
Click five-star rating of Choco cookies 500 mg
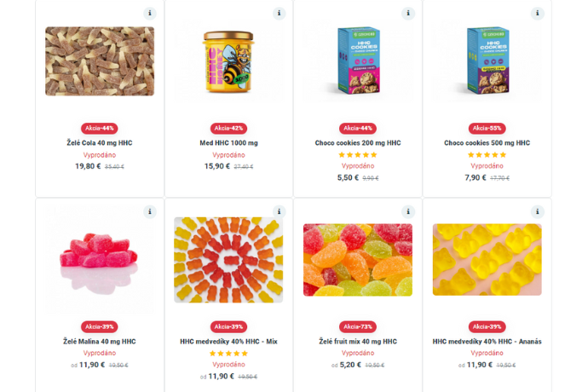[x=487, y=155]
